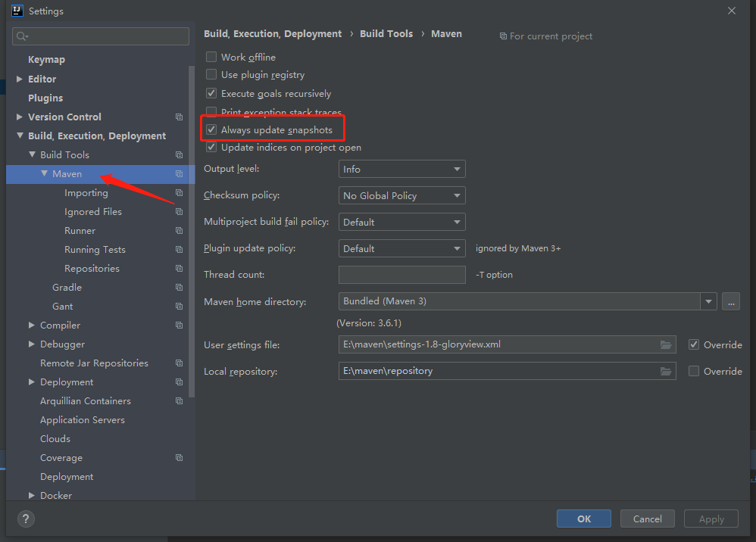This screenshot has height=542, width=756.
Task: Open Maven home directory dropdown arrow
Action: 708,301
